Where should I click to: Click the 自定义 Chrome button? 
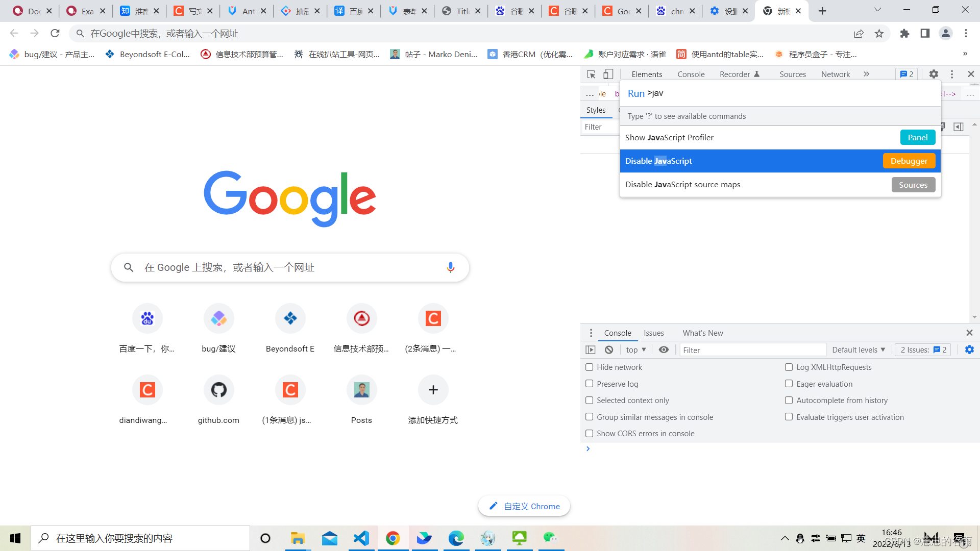[524, 506]
